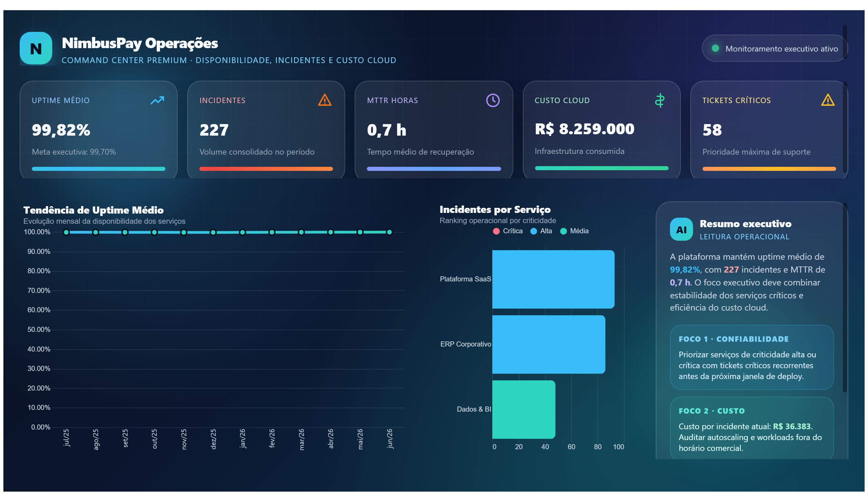Click the ERP Corporativo bar
The height and width of the screenshot is (495, 868).
point(548,344)
